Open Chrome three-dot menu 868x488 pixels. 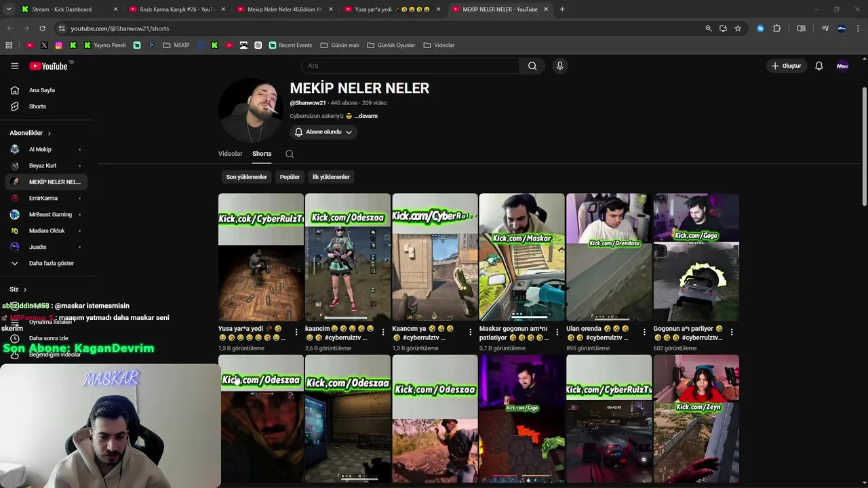coord(858,28)
